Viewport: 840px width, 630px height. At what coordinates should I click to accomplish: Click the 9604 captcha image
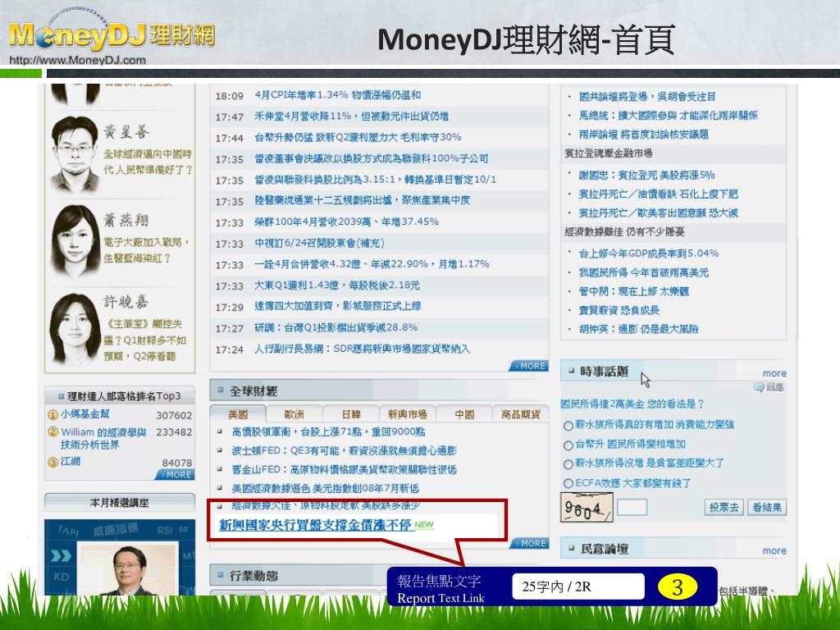point(586,507)
